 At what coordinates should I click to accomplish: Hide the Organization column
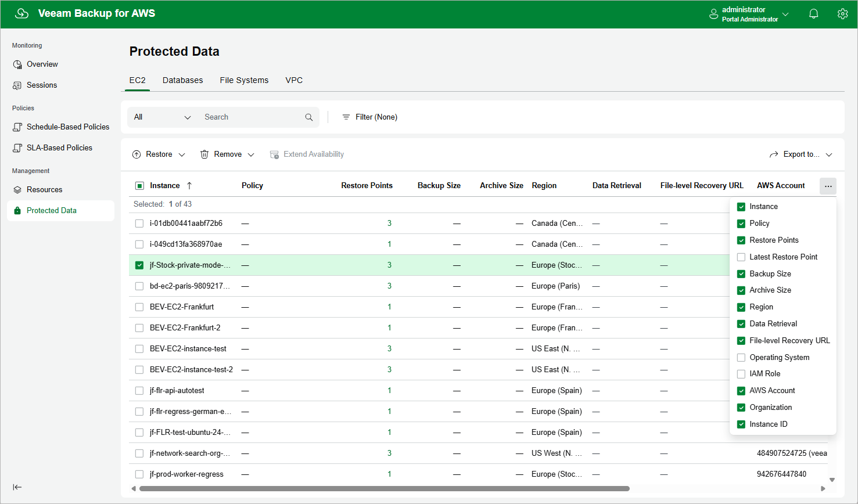(741, 408)
